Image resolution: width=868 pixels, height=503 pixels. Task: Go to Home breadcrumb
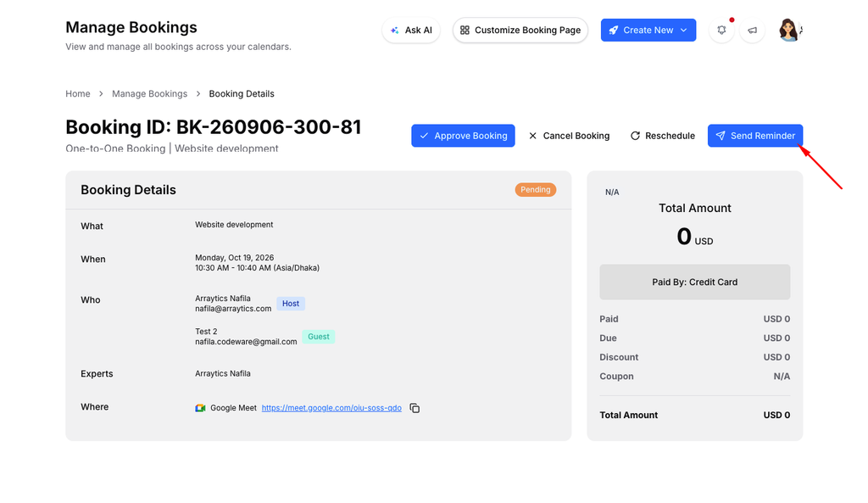tap(77, 93)
